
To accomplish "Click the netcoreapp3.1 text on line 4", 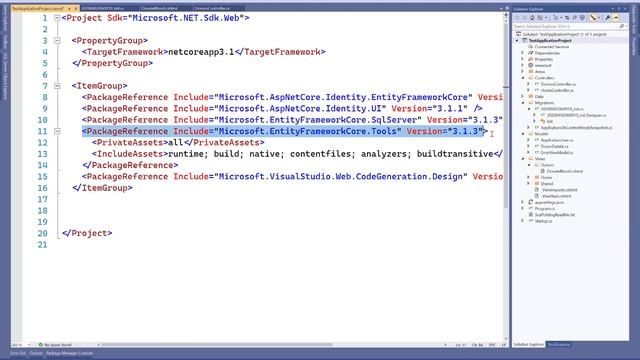I will coord(201,52).
